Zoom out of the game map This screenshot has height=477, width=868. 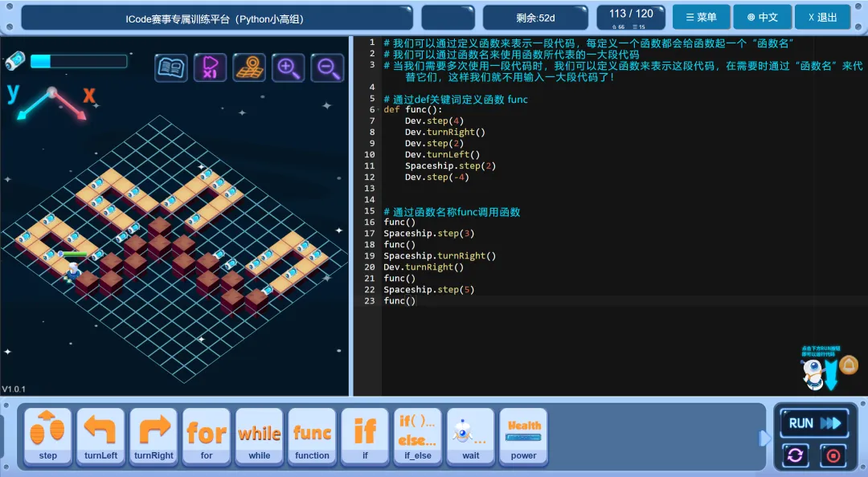tap(327, 68)
